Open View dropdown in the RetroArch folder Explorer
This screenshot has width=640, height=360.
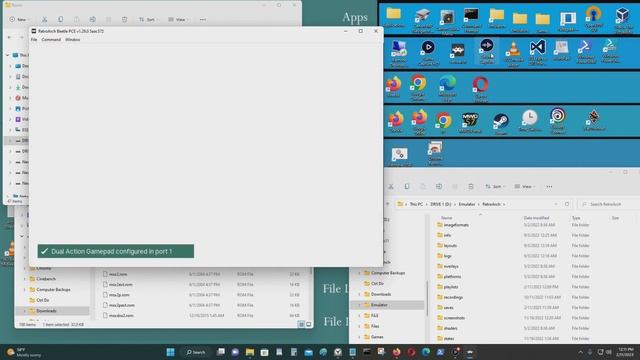(x=525, y=187)
